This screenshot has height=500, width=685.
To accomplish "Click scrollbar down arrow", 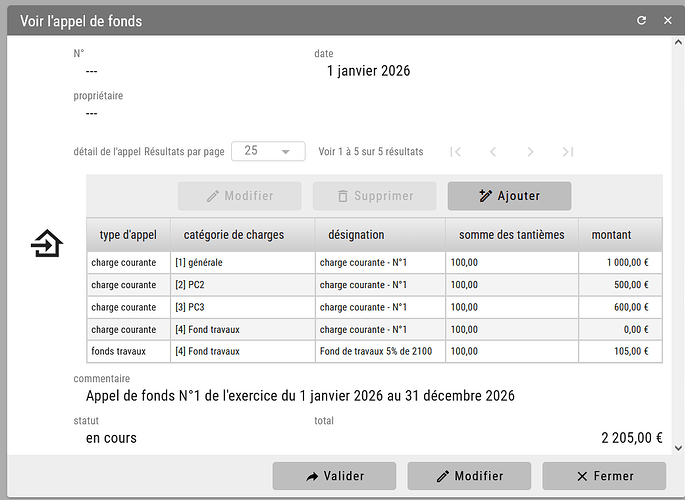I will point(678,448).
